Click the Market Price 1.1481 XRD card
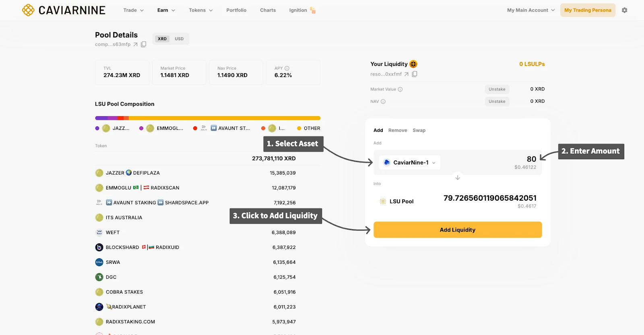The width and height of the screenshot is (644, 335). (x=179, y=72)
